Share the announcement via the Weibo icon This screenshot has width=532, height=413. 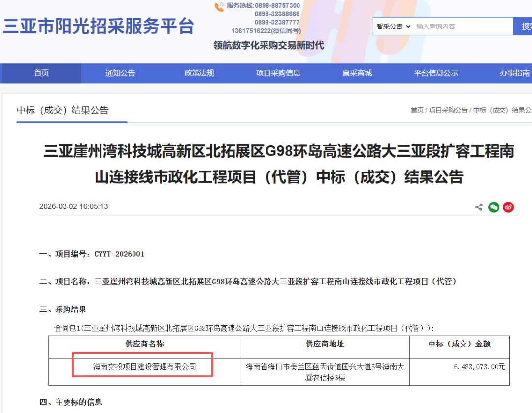tap(508, 207)
